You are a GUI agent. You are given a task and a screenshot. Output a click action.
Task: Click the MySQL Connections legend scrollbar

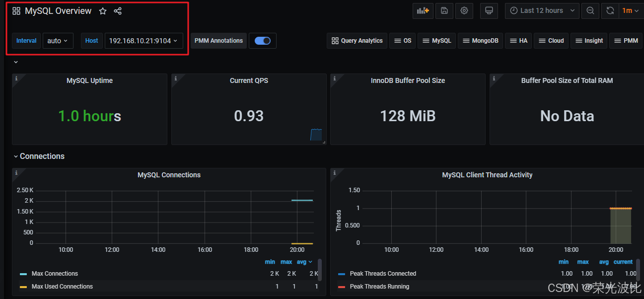pyautogui.click(x=320, y=270)
